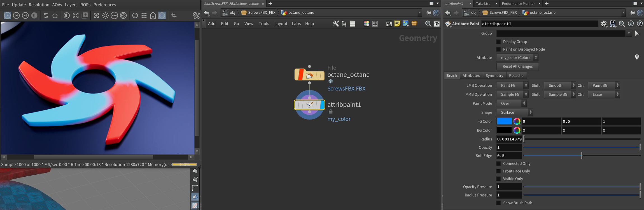Open the AOVs menu
644x210 pixels.
click(x=57, y=5)
